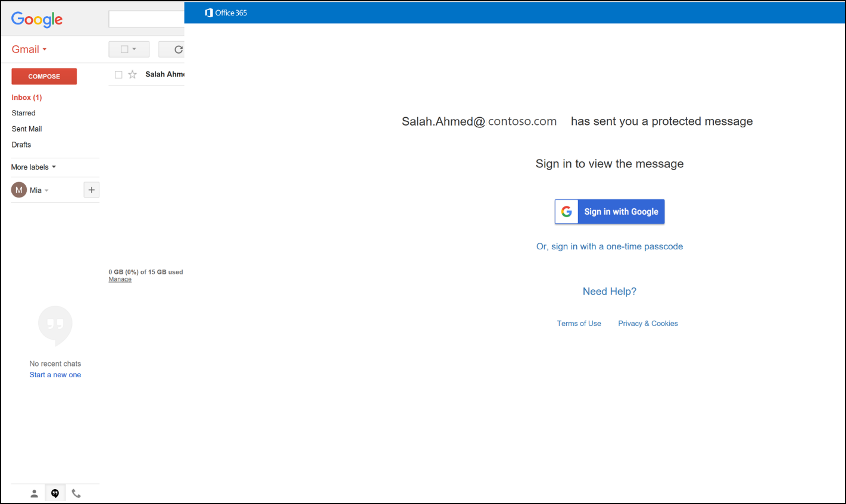Open the Gmail dropdown menu
Image resolution: width=846 pixels, height=504 pixels.
[29, 49]
